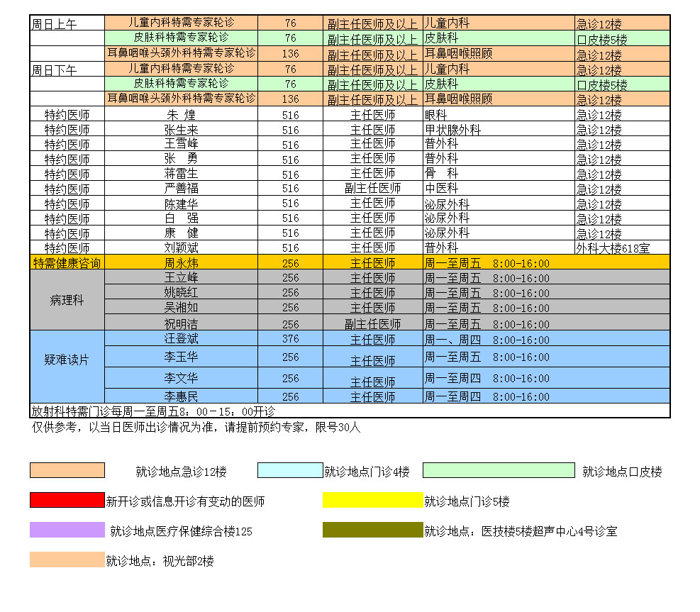
Task: Click the olive 医技楼5楼超声中心 legend swatch
Action: [373, 530]
